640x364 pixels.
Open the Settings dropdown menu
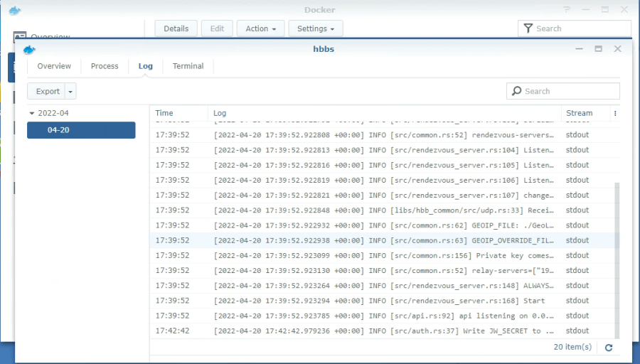(x=316, y=28)
